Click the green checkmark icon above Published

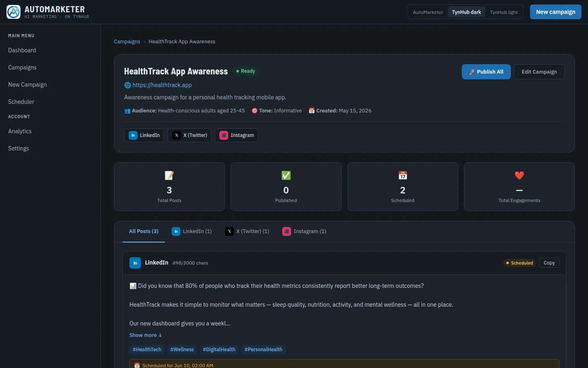tap(286, 175)
